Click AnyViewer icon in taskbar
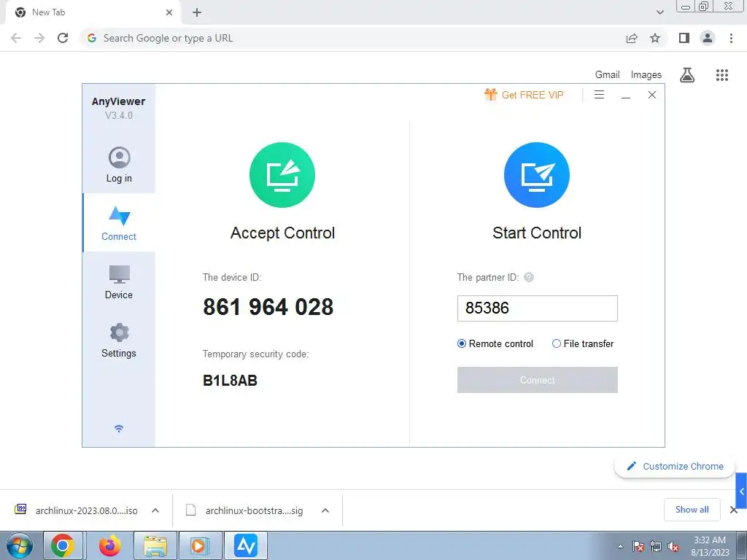Image resolution: width=747 pixels, height=560 pixels. click(x=246, y=545)
